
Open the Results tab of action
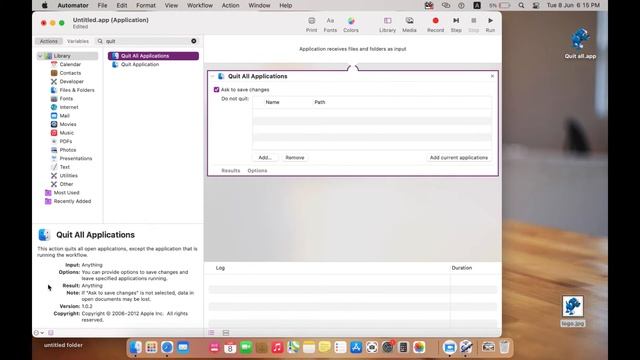click(x=231, y=171)
